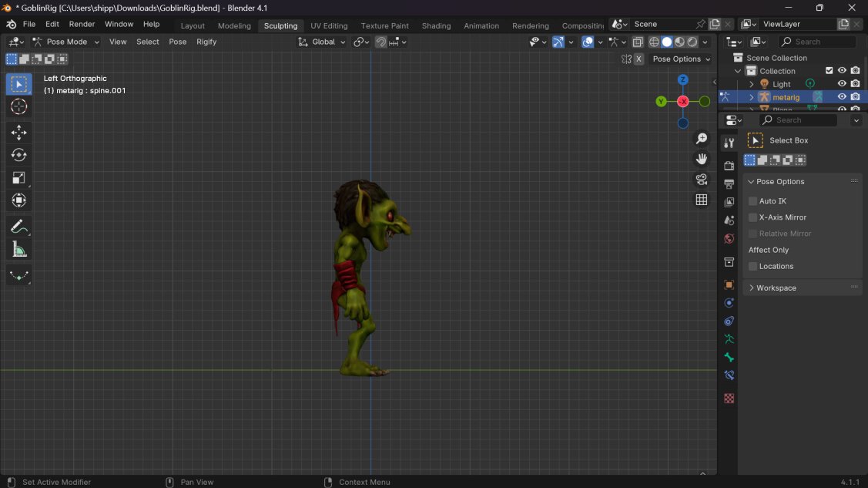Screen dimensions: 868x488
Task: Select the Annotate tool
Action: (x=19, y=227)
